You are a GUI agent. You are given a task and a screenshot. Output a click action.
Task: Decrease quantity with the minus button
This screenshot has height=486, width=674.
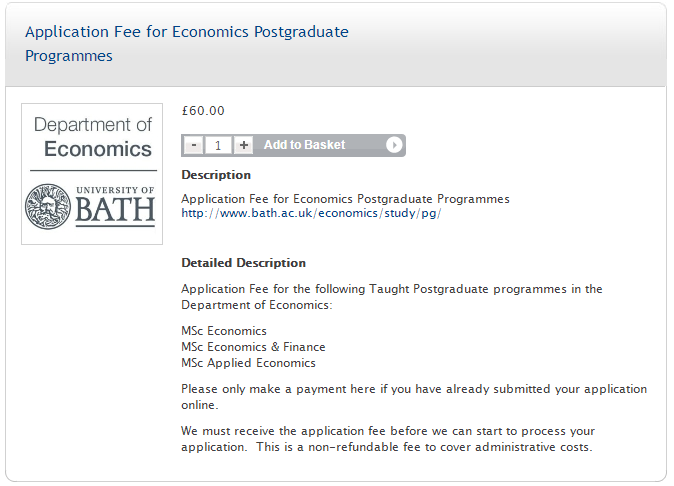coord(194,145)
